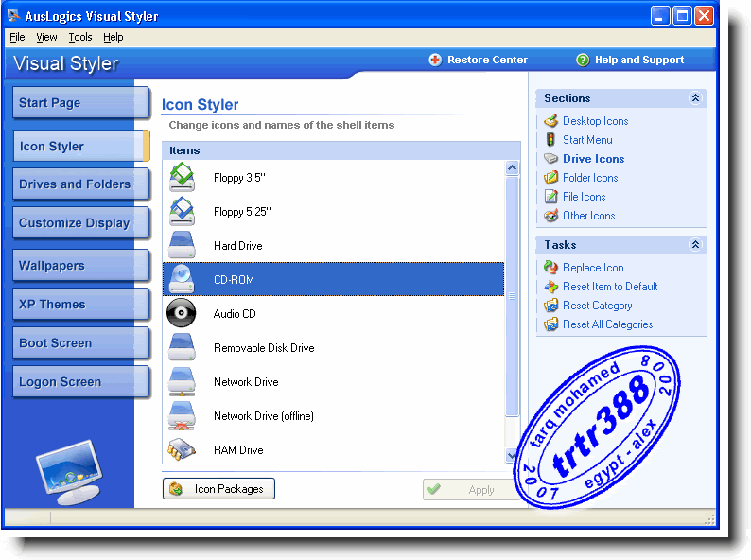Collapse the Sections panel

click(x=695, y=98)
